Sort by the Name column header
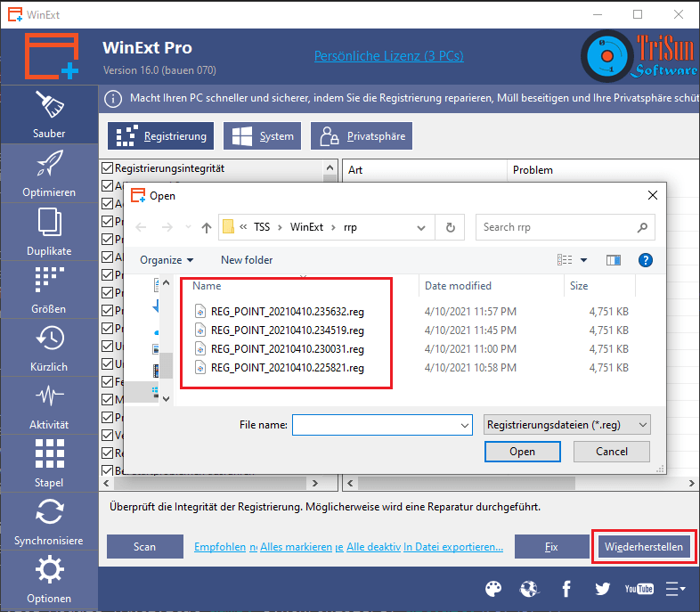The height and width of the screenshot is (612, 700). coord(207,286)
